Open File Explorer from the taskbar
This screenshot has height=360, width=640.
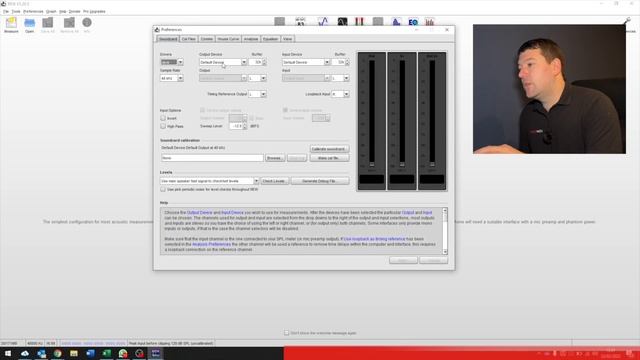[x=74, y=353]
